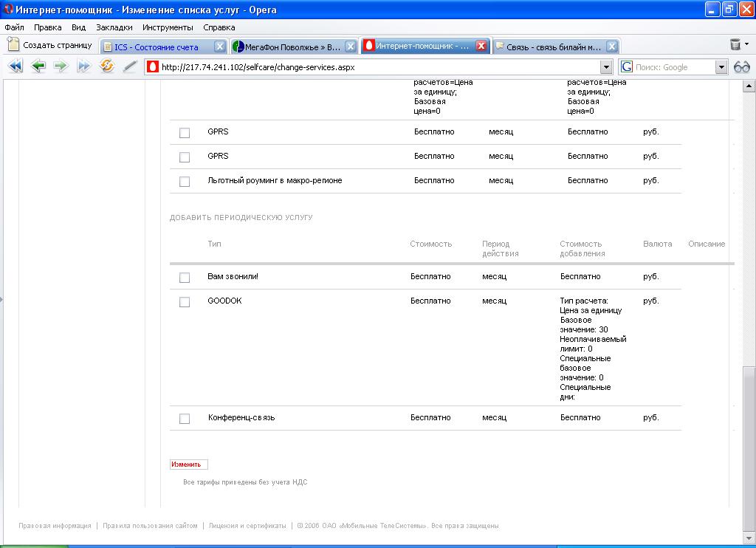Select the Льготный роуминг в макро-регионе checkbox

[x=185, y=182]
